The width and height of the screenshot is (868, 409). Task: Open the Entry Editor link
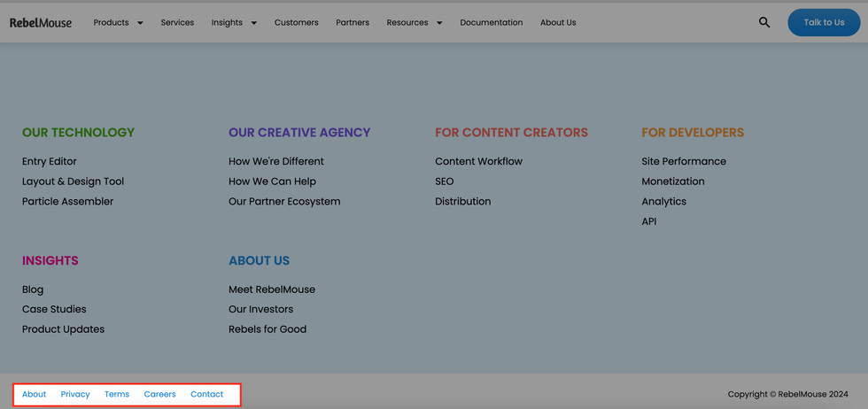[x=50, y=161]
